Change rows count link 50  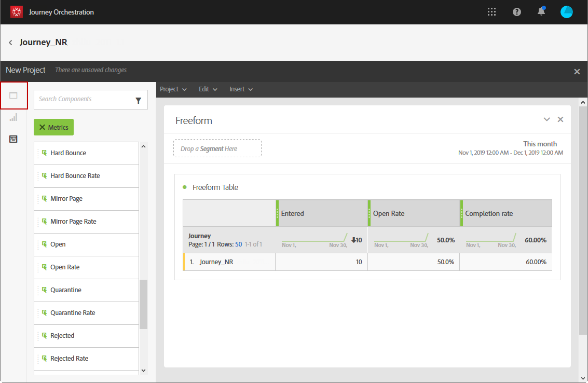pyautogui.click(x=239, y=244)
